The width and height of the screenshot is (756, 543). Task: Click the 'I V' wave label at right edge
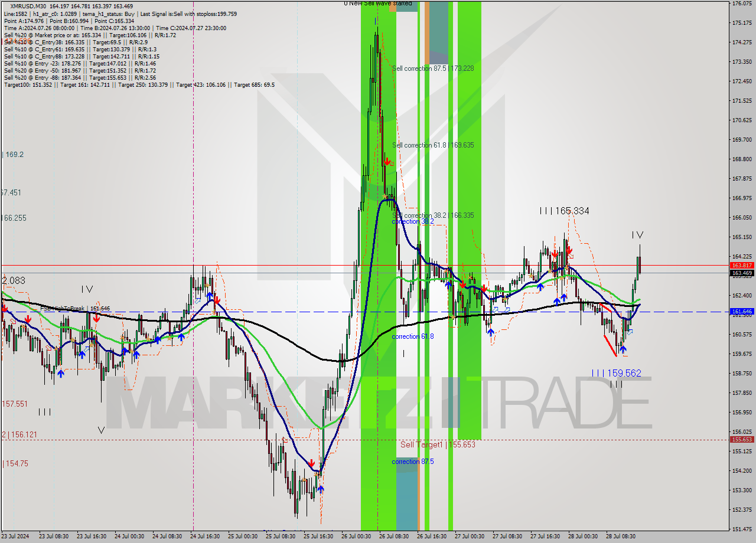[637, 235]
